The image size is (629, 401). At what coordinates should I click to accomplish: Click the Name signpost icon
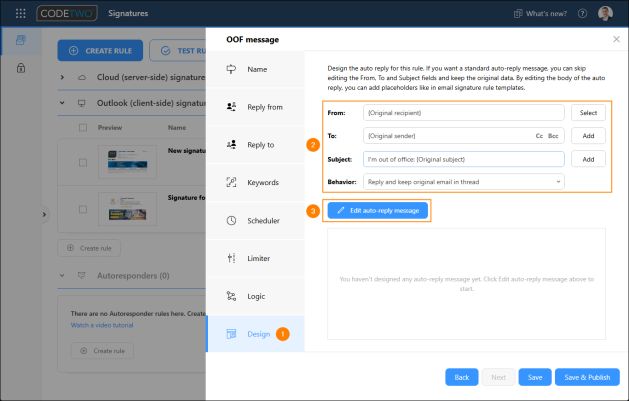(x=231, y=69)
